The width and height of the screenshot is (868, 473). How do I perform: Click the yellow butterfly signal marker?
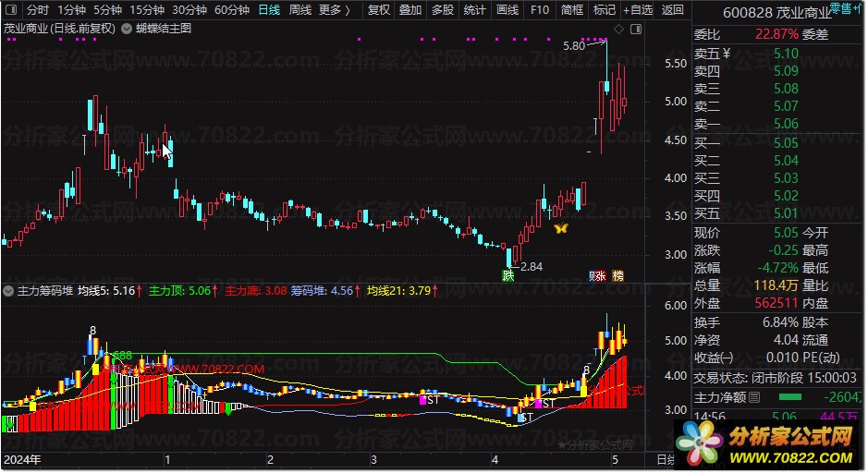tap(561, 228)
